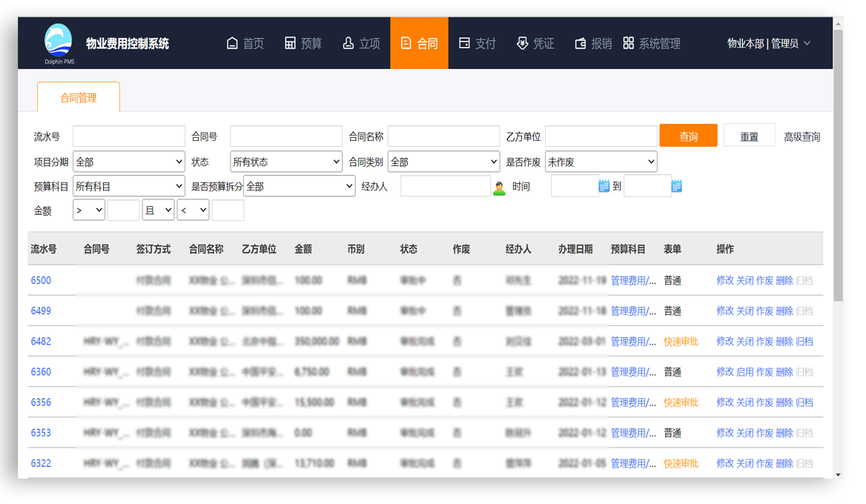Focus the 乙方单位 input field

(x=601, y=136)
